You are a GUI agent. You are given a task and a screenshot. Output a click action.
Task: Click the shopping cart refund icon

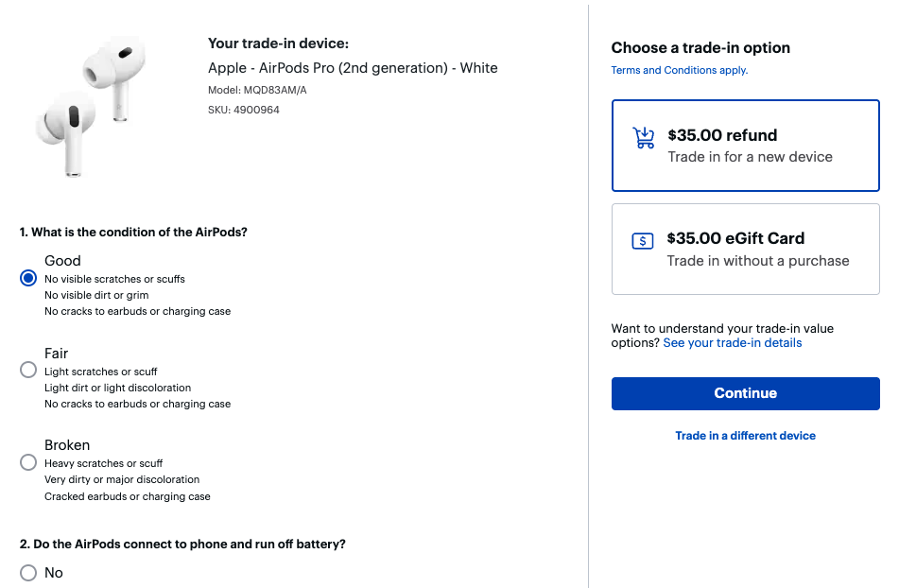click(644, 136)
